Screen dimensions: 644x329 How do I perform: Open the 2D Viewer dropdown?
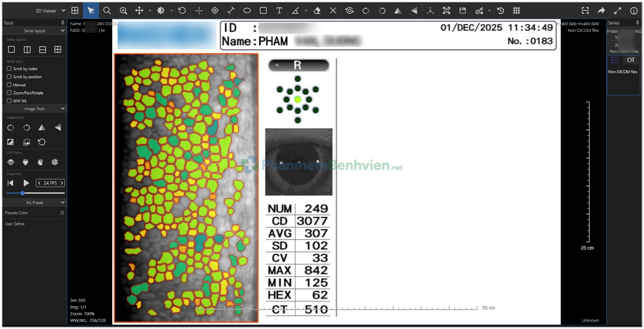50,11
